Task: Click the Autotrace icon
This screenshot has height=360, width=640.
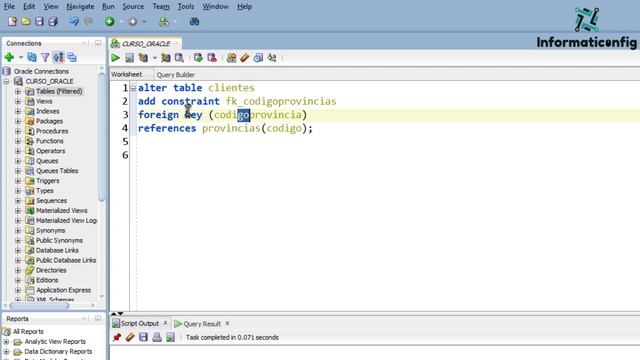Action: [166, 58]
